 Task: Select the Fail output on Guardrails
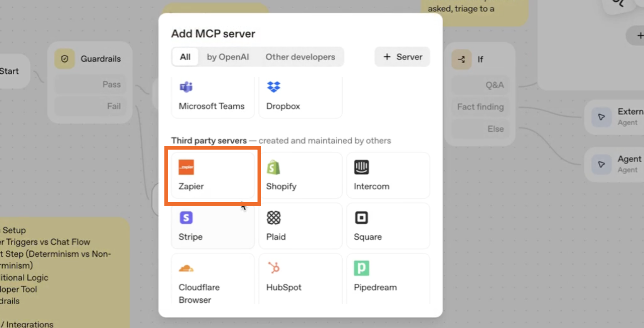click(90, 106)
